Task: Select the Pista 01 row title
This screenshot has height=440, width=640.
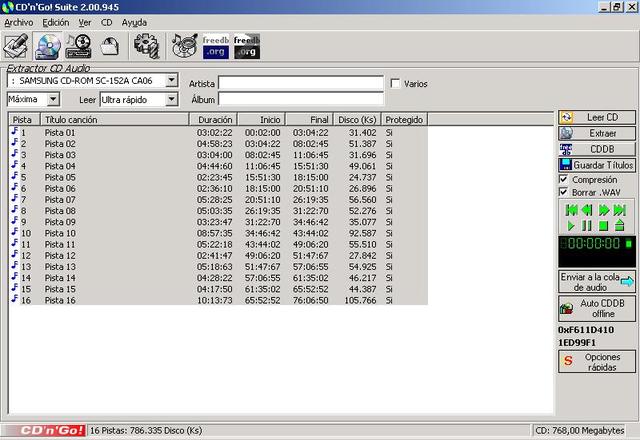Action: click(60, 133)
